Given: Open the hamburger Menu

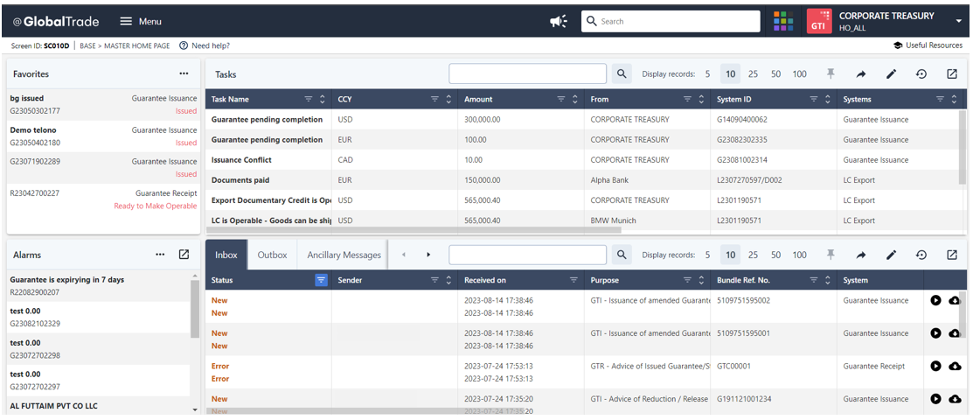Looking at the screenshot, I should pos(141,21).
